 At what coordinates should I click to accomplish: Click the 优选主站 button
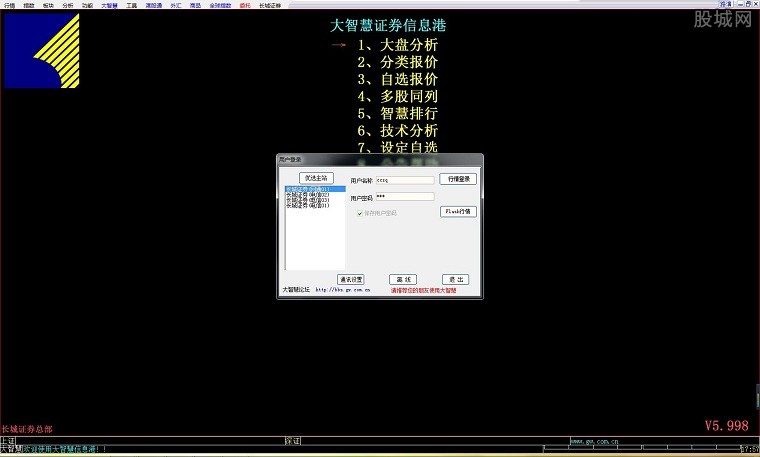[x=315, y=178]
